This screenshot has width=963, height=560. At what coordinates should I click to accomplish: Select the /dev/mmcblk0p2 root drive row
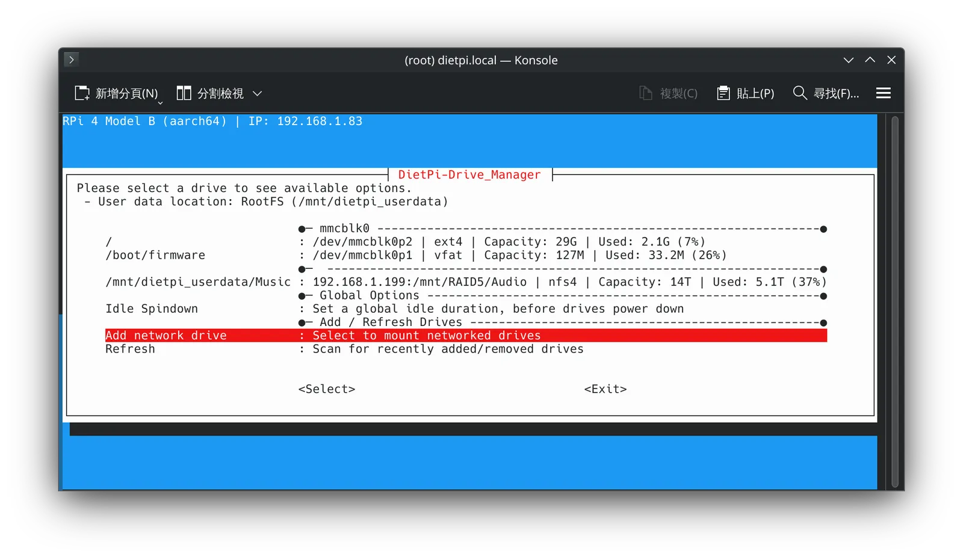coord(466,242)
